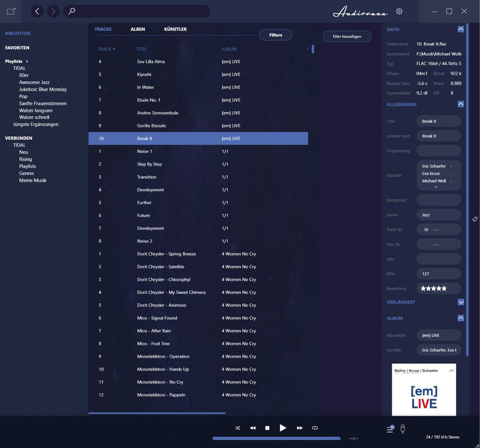The height and width of the screenshot is (448, 480).
Task: Collapse the ALLGEMEINES section
Action: (x=461, y=104)
